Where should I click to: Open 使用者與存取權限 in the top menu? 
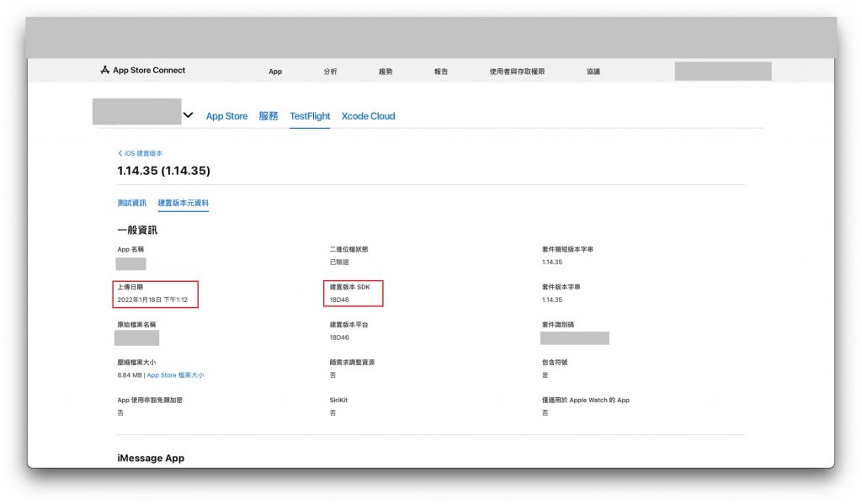coord(517,72)
